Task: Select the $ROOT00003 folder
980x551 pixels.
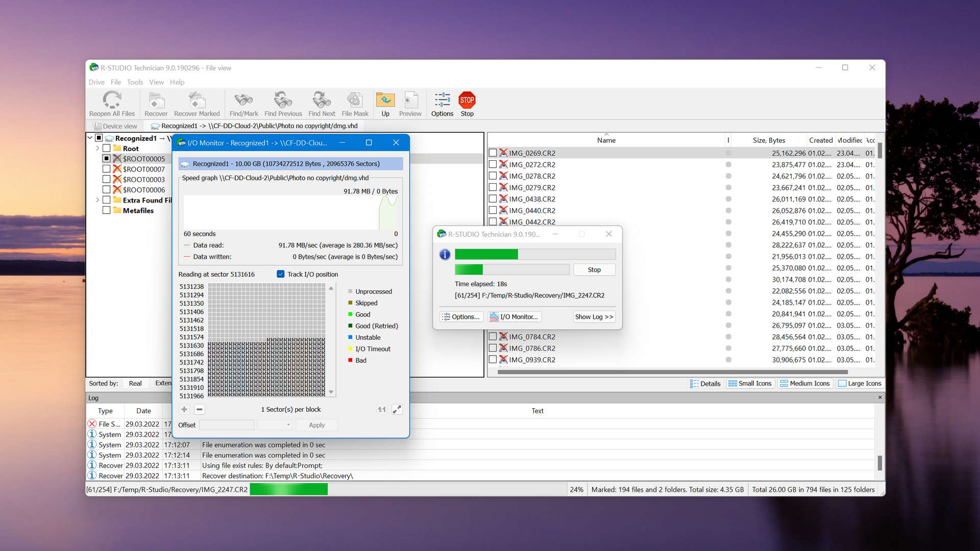Action: click(143, 179)
